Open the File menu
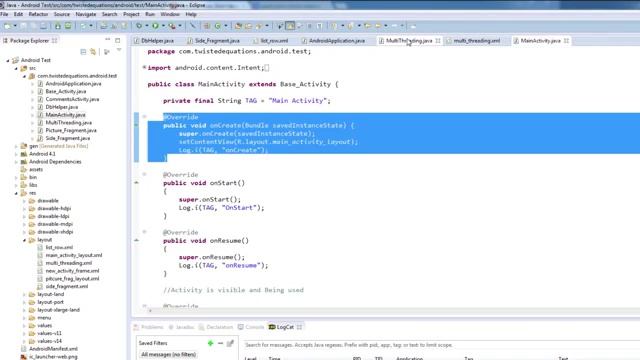 pyautogui.click(x=4, y=14)
